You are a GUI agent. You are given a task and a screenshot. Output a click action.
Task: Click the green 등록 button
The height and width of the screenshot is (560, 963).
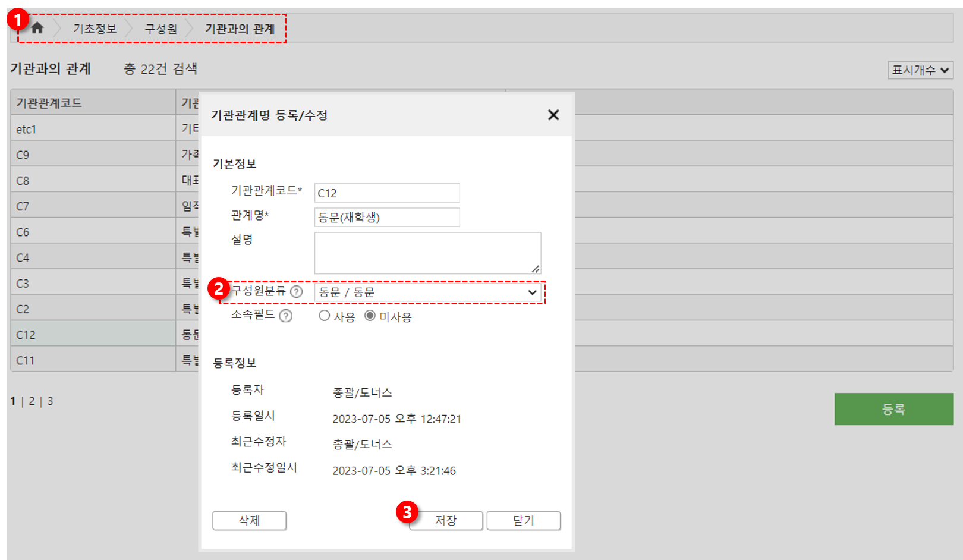point(893,409)
